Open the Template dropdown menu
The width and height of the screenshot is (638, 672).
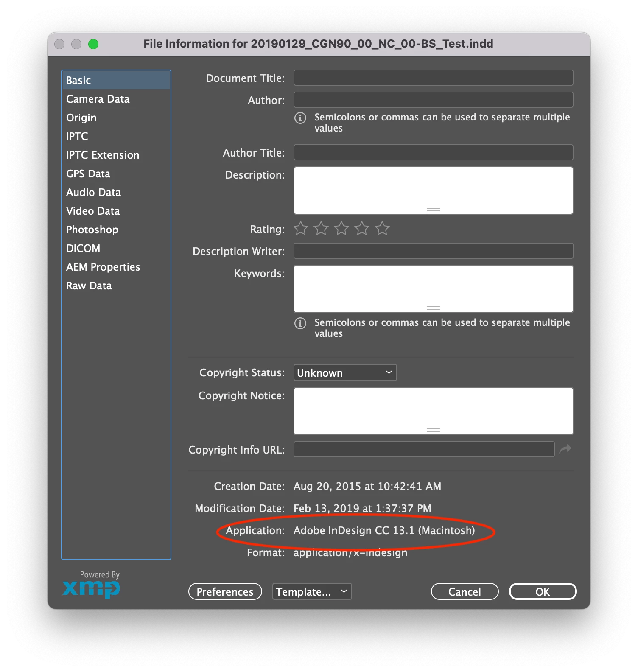(x=312, y=591)
